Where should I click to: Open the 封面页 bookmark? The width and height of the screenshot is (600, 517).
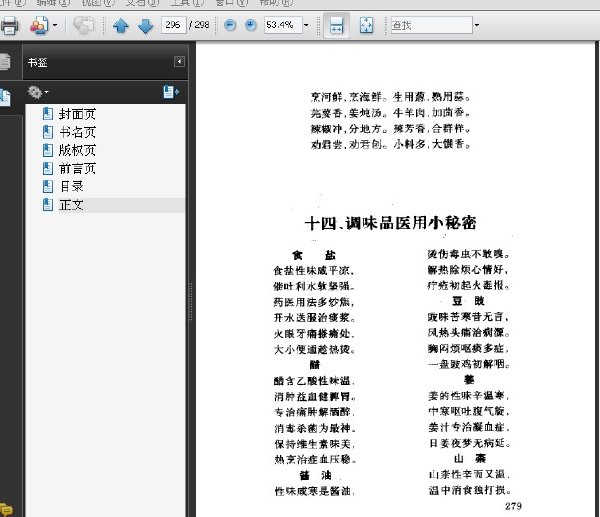[x=77, y=114]
